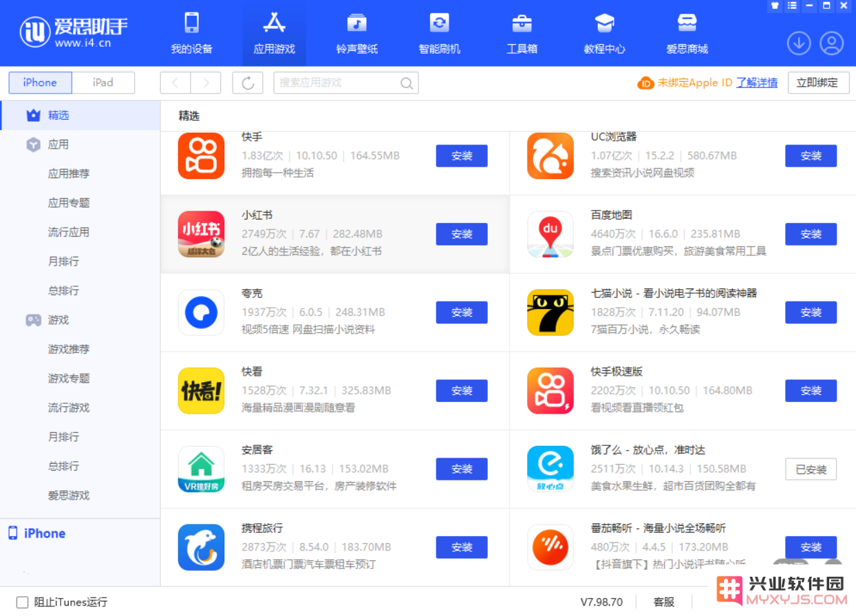Click the search magnifier icon
The width and height of the screenshot is (856, 616).
click(x=407, y=83)
